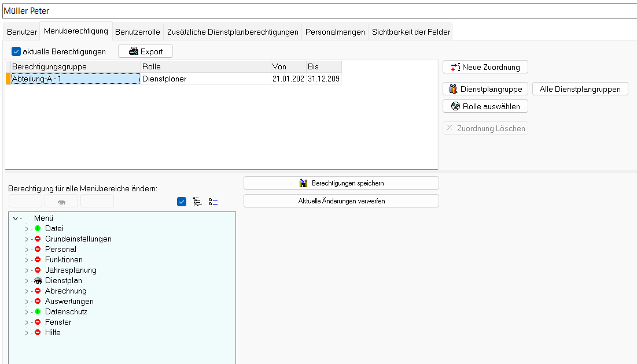The width and height of the screenshot is (637, 364).
Task: Click the red denied icon beside Grundeinstellungen
Action: (38, 239)
